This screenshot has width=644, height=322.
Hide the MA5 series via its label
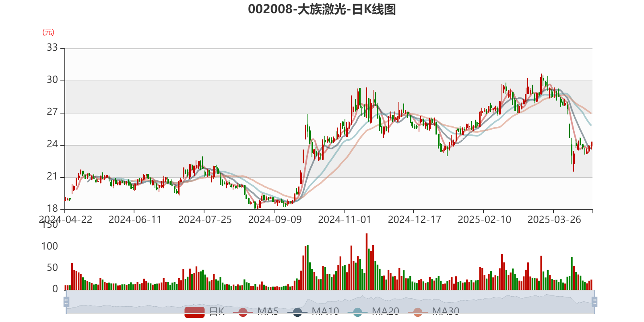point(268,311)
